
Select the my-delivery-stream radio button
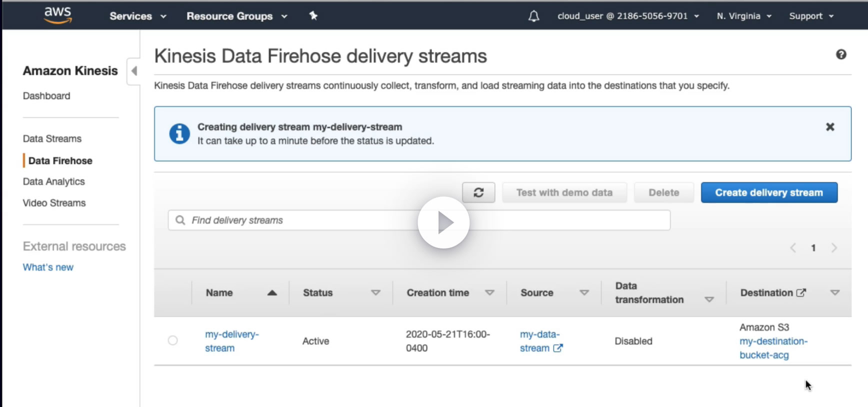point(173,340)
